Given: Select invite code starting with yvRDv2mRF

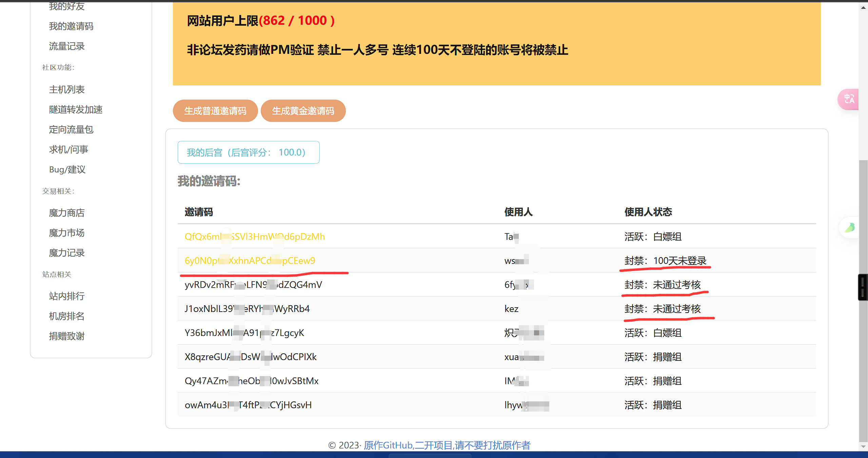Looking at the screenshot, I should [x=253, y=285].
